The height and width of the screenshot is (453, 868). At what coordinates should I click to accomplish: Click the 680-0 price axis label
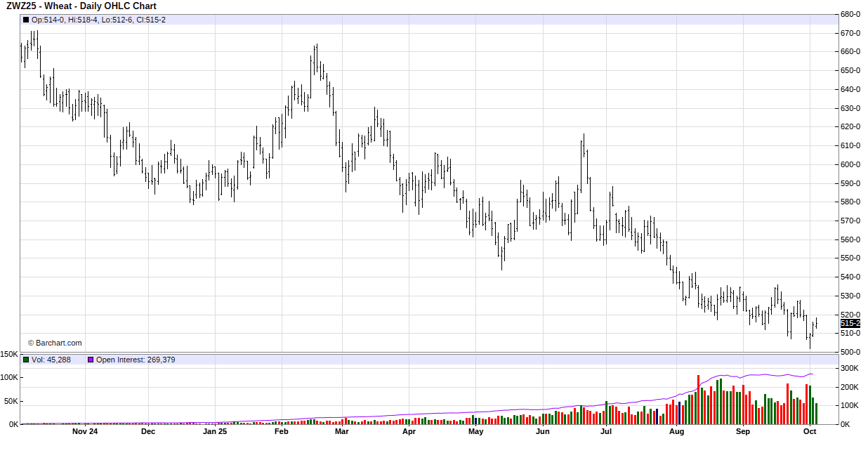pos(851,14)
